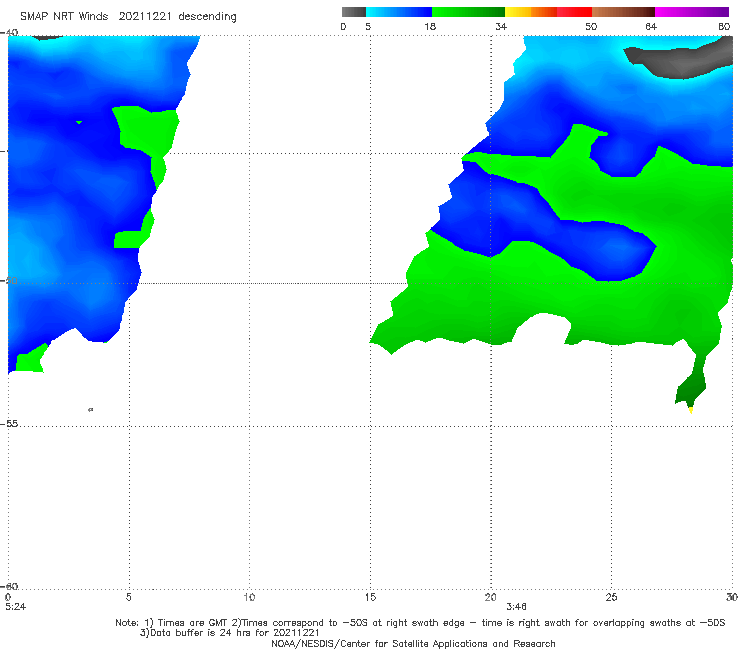
Task: Click the color bar label "64"
Action: point(651,26)
